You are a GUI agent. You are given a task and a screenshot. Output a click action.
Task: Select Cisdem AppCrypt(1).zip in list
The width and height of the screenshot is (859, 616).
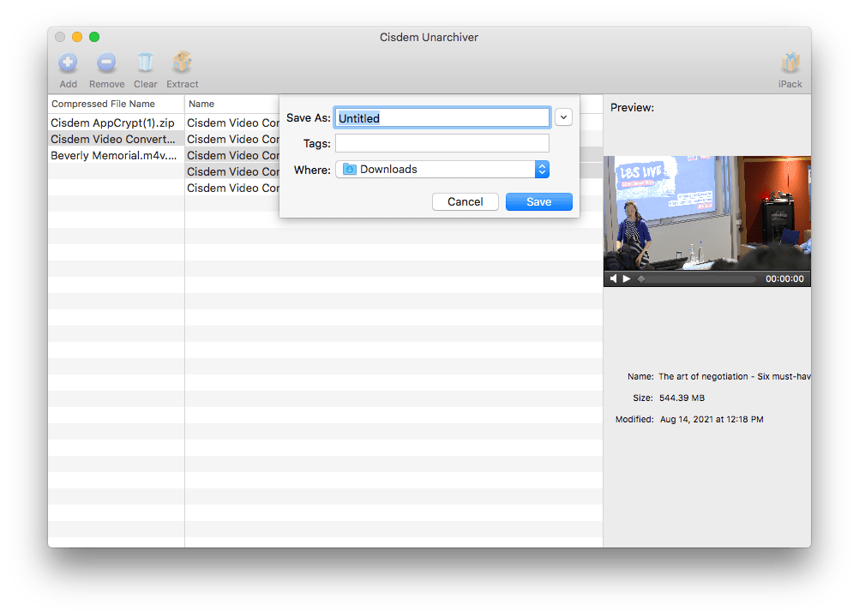[116, 123]
